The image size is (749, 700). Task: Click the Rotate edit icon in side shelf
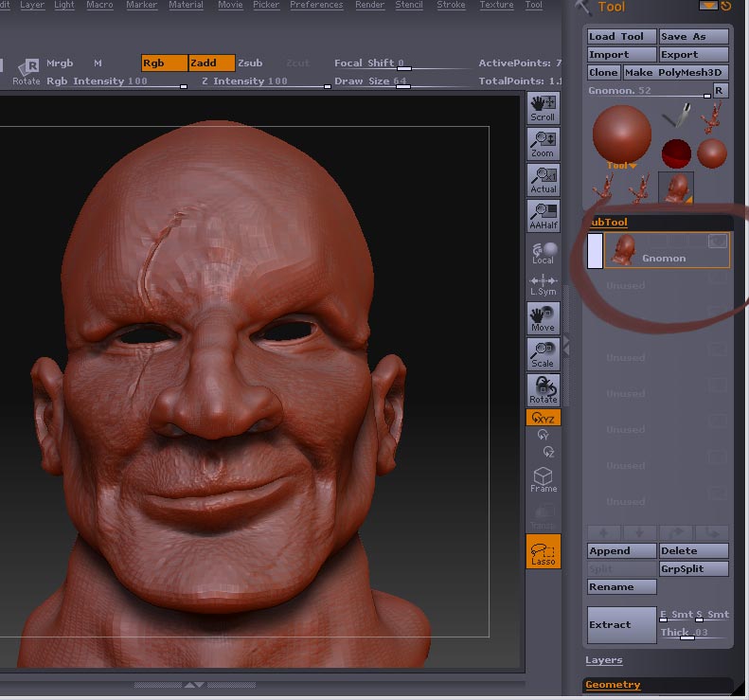(544, 390)
